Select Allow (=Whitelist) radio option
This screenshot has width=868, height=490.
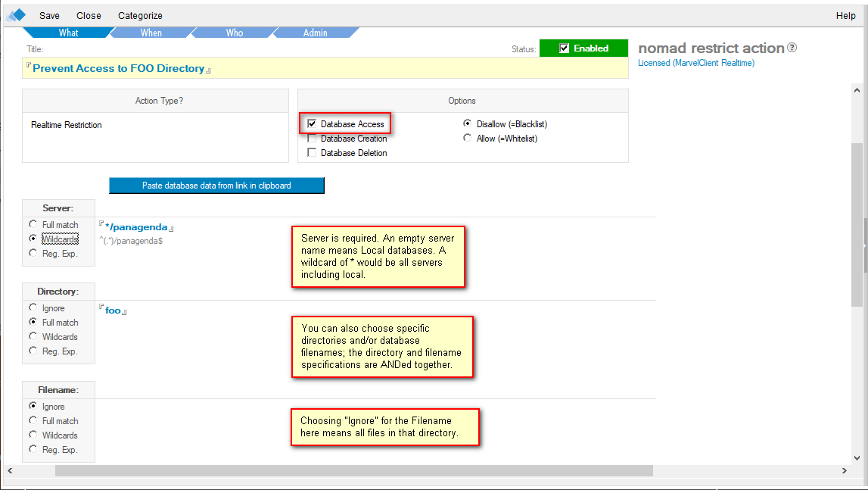tap(468, 139)
